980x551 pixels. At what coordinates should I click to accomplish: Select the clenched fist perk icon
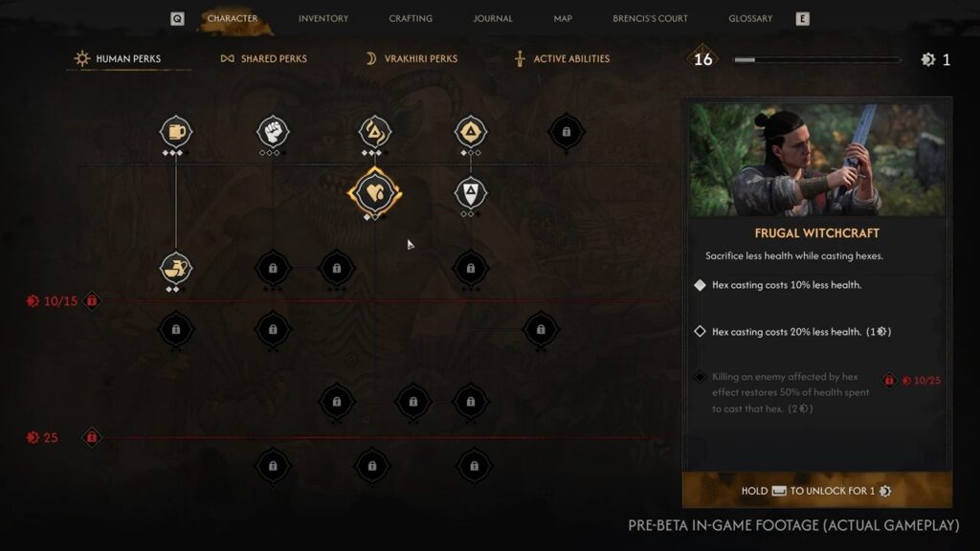tap(273, 132)
